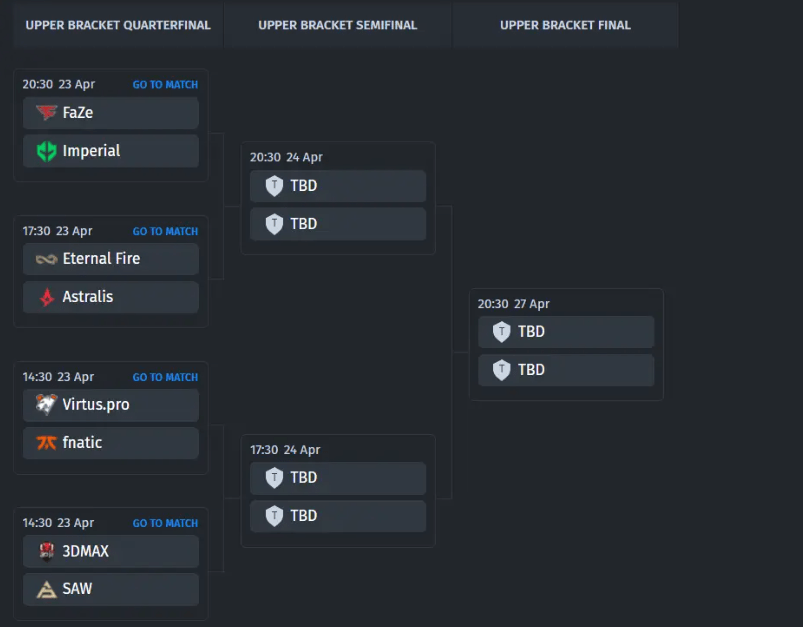Go to Virtus.pro vs fnatic match

tap(165, 377)
